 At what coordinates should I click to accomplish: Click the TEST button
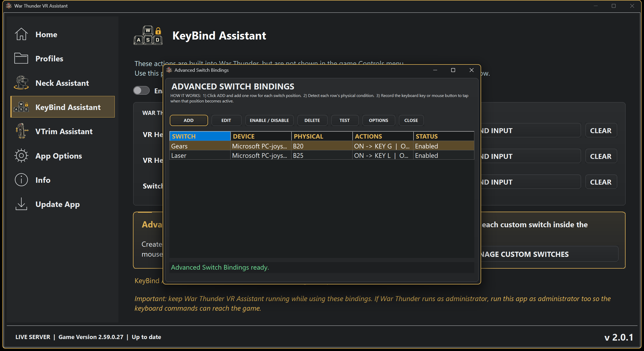point(345,120)
